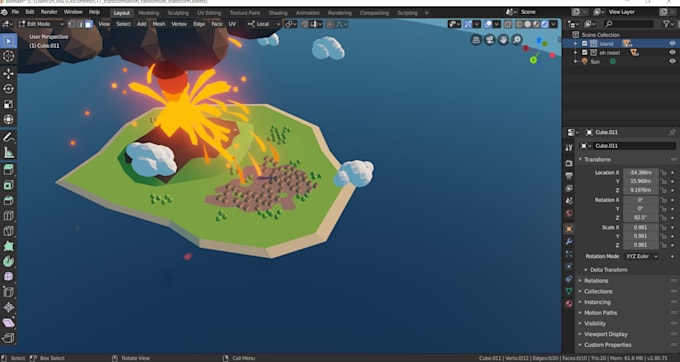Image resolution: width=680 pixels, height=362 pixels.
Task: Select the Inset Faces tool
Action: [8, 185]
